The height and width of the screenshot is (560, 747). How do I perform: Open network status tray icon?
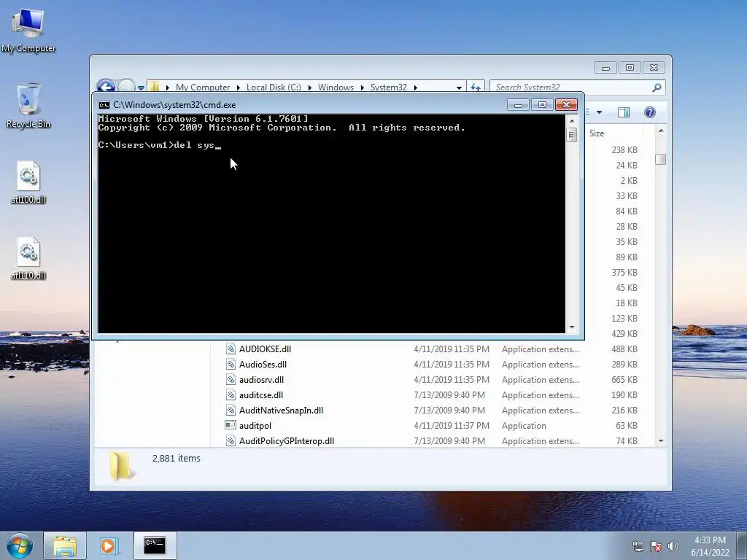point(638,546)
